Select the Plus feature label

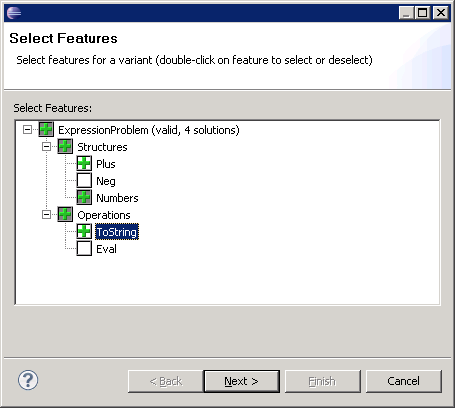(x=106, y=164)
